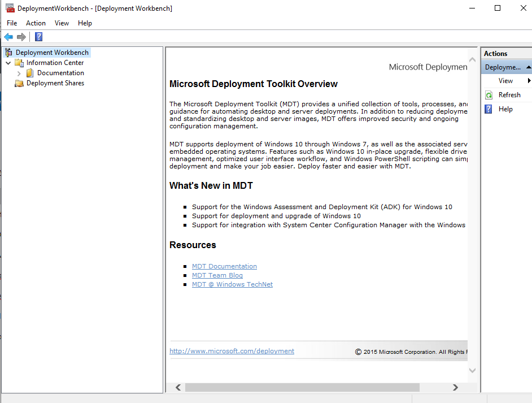The image size is (532, 403).
Task: Expand the Documentation tree node
Action: 19,73
